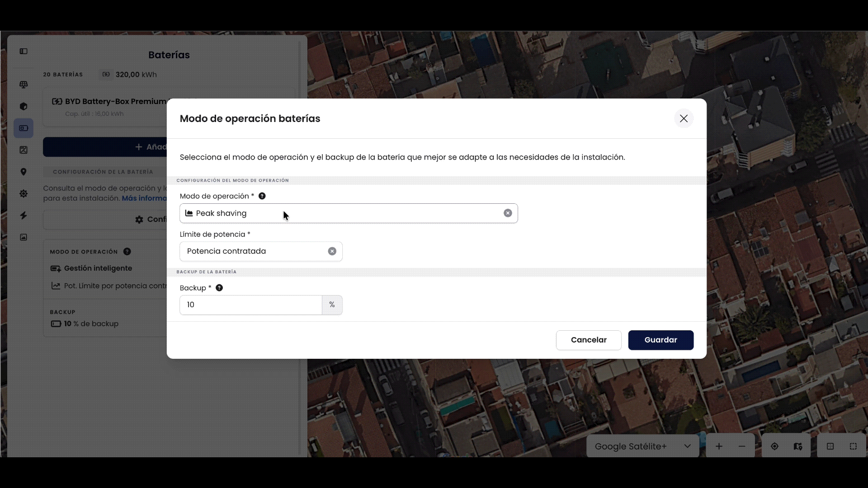Show help for Modo de operación
The height and width of the screenshot is (488, 868).
262,196
